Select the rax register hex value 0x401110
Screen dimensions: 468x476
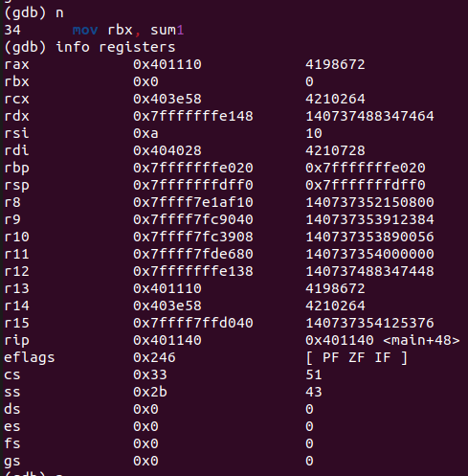click(x=167, y=64)
